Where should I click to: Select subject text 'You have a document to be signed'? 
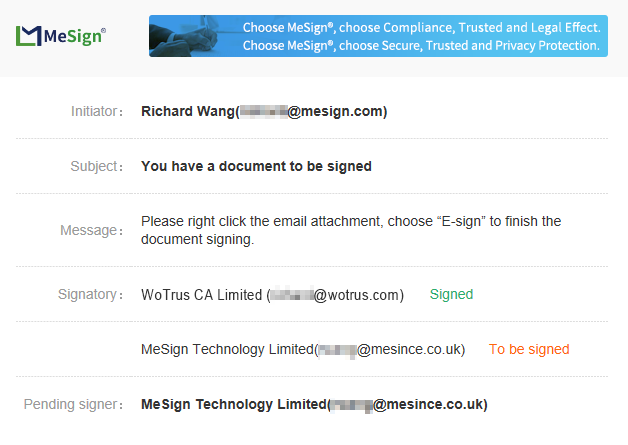pos(256,166)
